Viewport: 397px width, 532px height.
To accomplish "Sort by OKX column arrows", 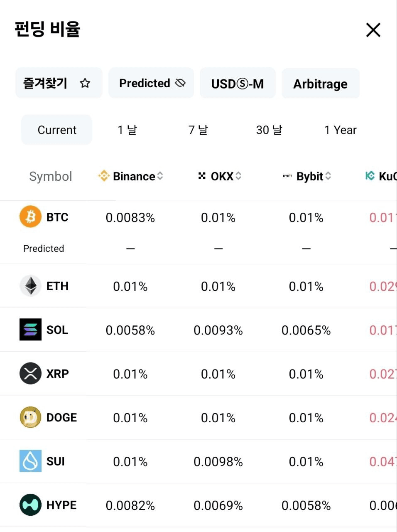I will pyautogui.click(x=238, y=176).
